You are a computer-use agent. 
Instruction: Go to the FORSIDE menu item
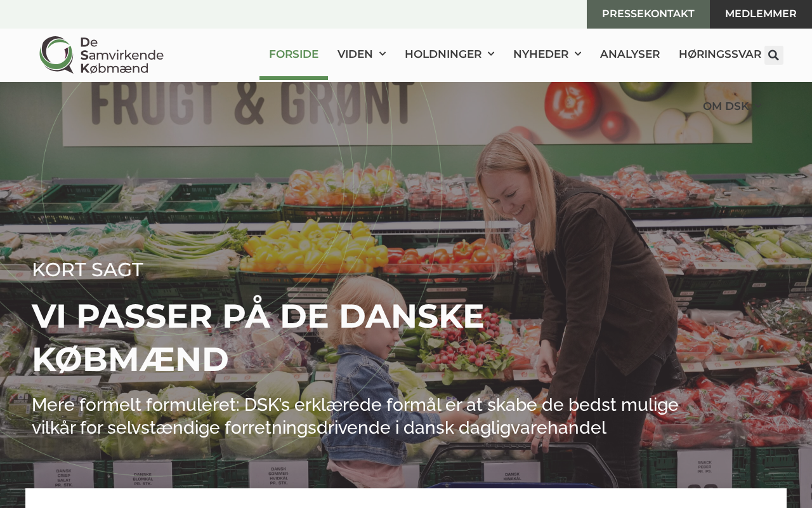(x=294, y=54)
